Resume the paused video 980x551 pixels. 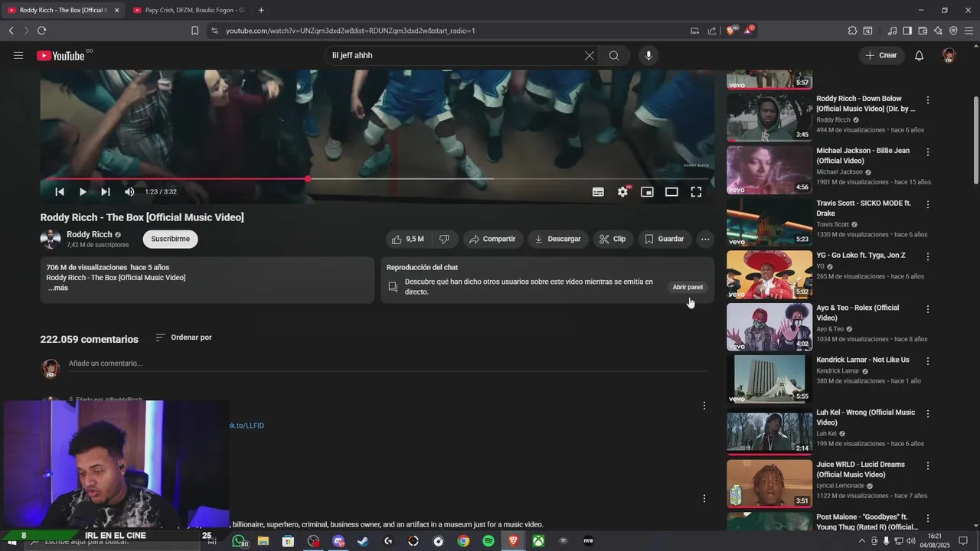pos(83,192)
